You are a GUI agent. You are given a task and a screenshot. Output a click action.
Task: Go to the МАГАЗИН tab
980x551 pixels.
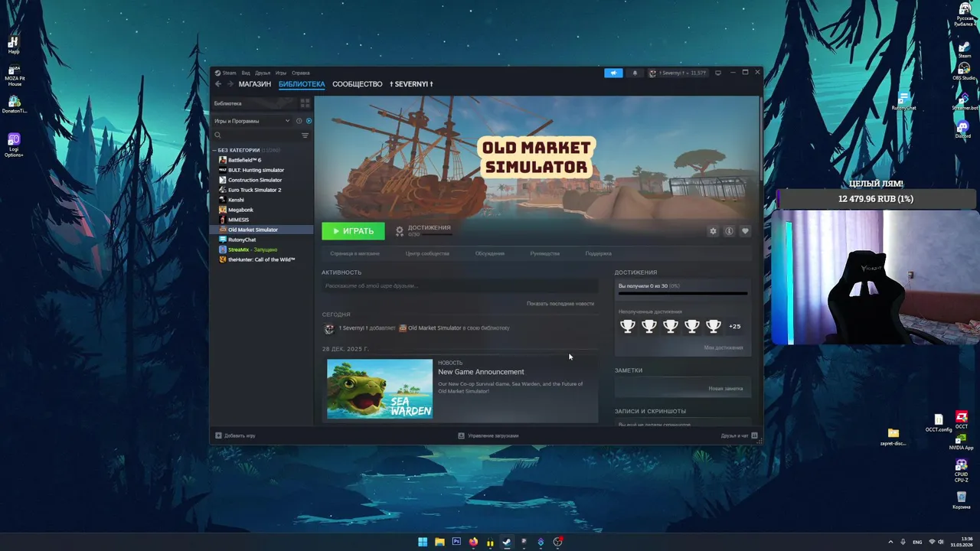[x=255, y=84]
